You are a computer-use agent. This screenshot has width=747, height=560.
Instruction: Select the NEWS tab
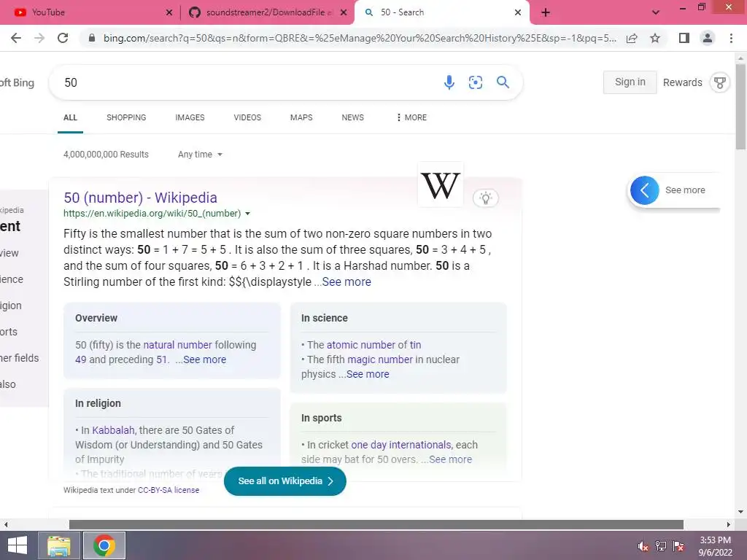352,117
